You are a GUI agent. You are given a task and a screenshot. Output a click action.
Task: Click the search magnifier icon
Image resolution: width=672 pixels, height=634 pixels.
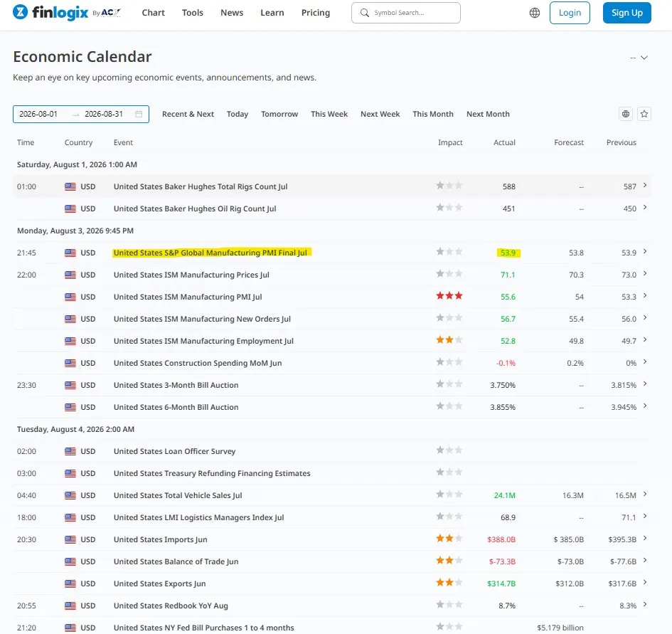pyautogui.click(x=364, y=13)
